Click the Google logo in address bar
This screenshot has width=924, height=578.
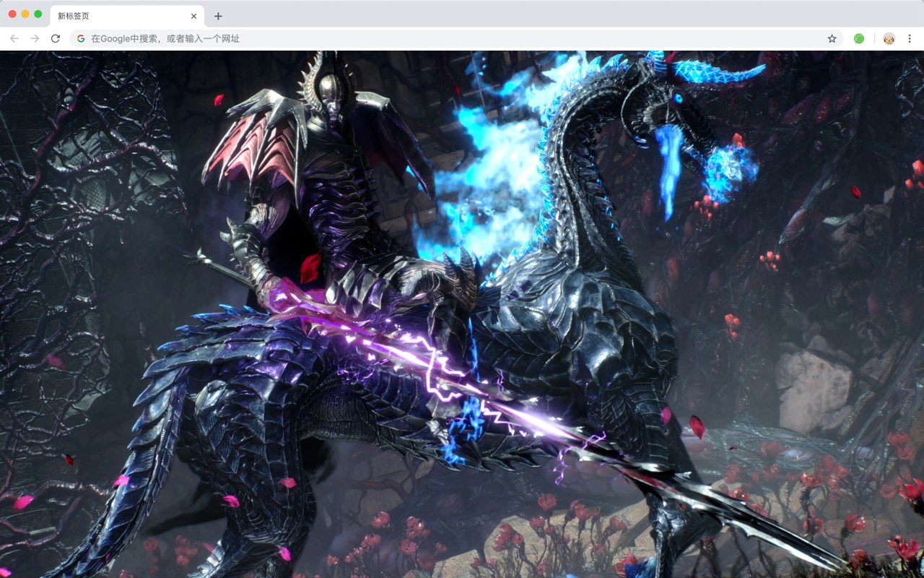click(81, 38)
